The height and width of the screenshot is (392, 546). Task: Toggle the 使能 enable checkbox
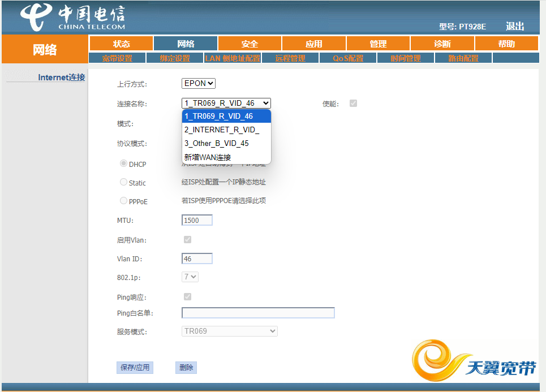353,103
